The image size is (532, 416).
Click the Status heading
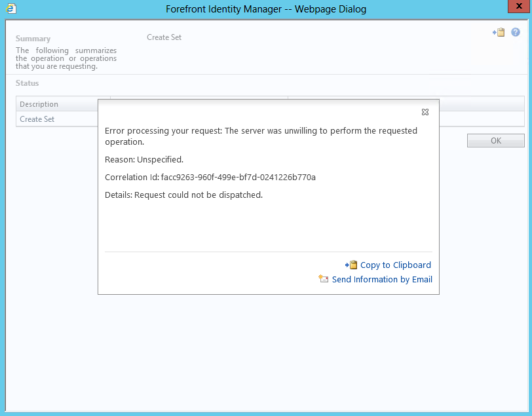pos(27,83)
